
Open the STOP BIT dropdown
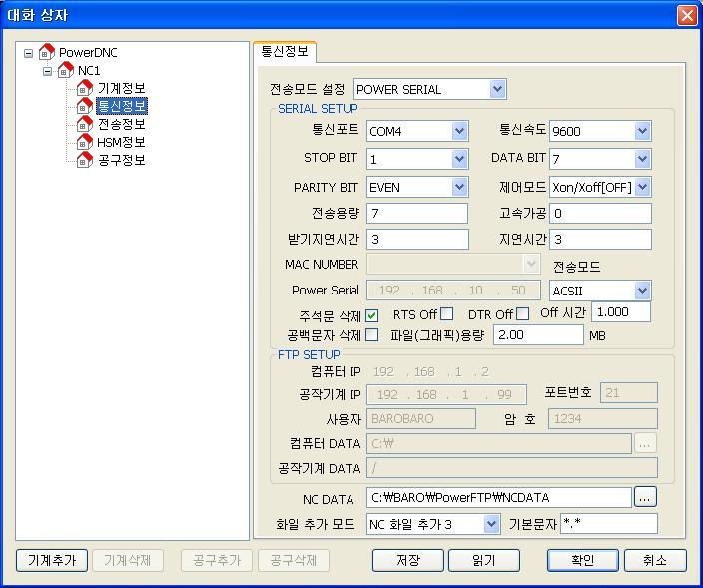460,159
